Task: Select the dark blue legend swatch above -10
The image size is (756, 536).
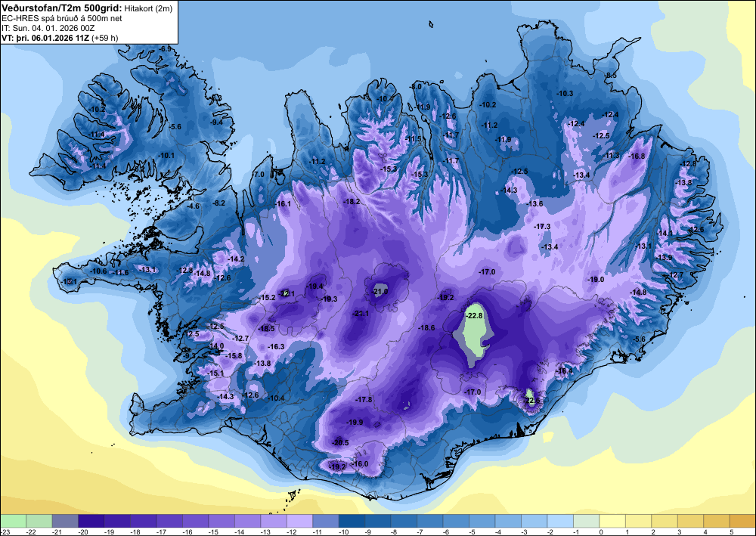Action: 352,521
